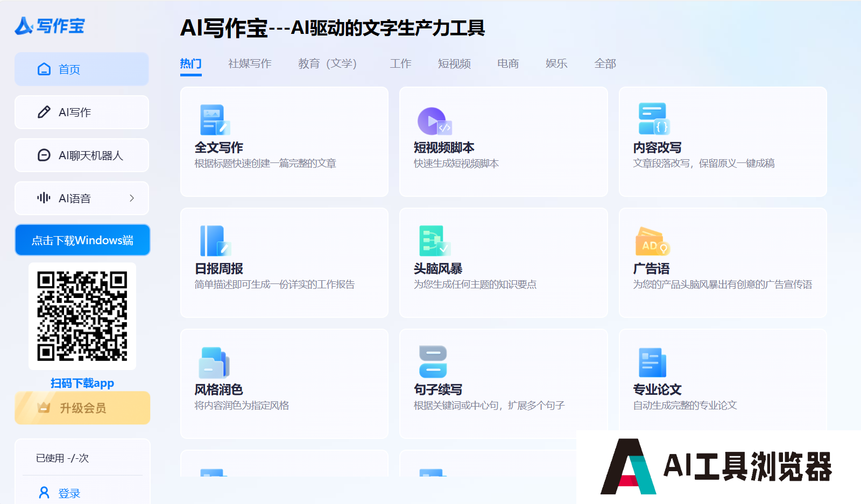Click the crown icon on 升级会员
This screenshot has height=504, width=861.
(x=44, y=408)
